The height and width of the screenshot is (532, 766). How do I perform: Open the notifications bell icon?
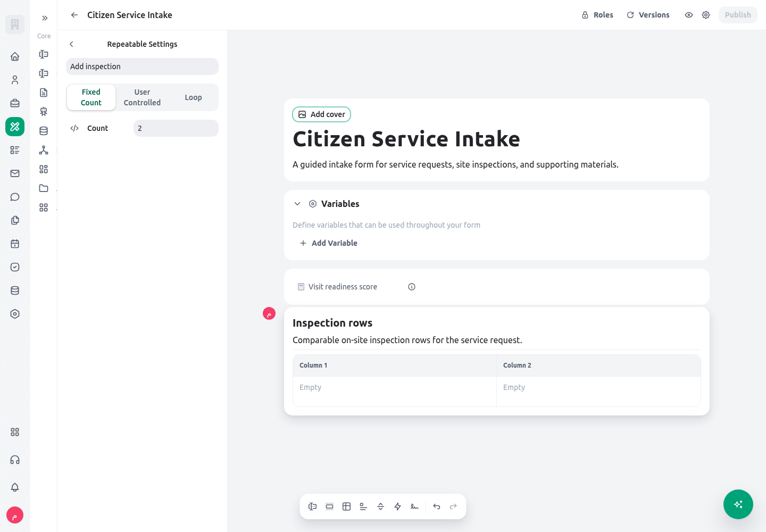click(x=15, y=487)
